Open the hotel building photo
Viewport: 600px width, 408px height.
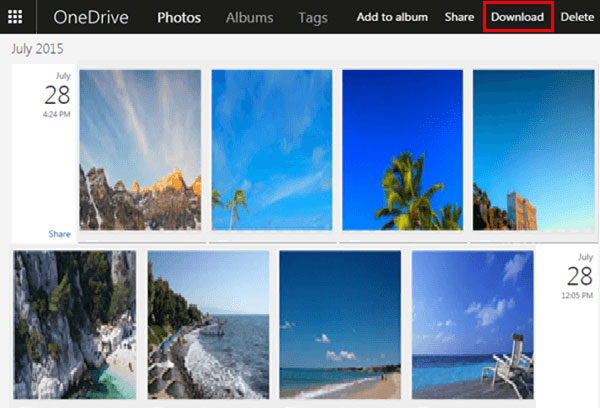533,150
